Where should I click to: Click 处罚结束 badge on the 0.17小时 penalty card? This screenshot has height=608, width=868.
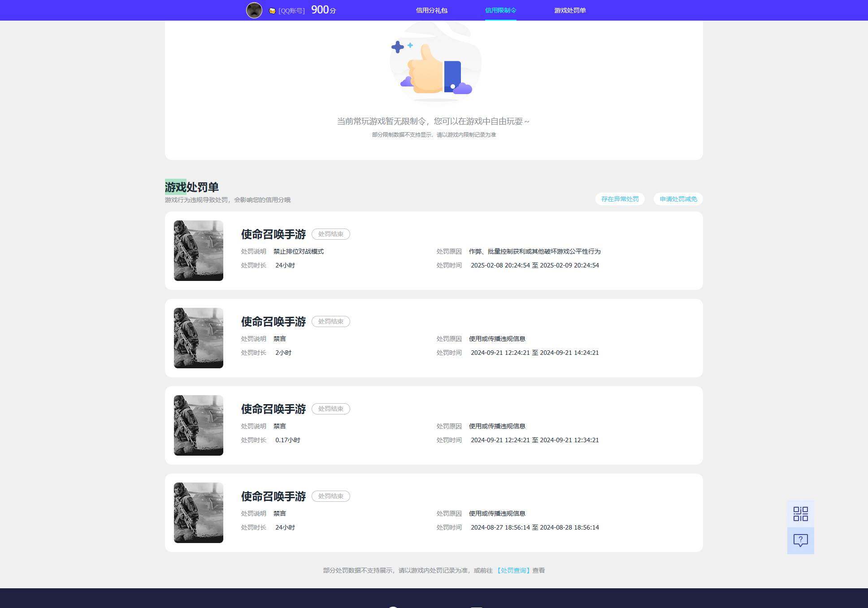[x=331, y=409]
